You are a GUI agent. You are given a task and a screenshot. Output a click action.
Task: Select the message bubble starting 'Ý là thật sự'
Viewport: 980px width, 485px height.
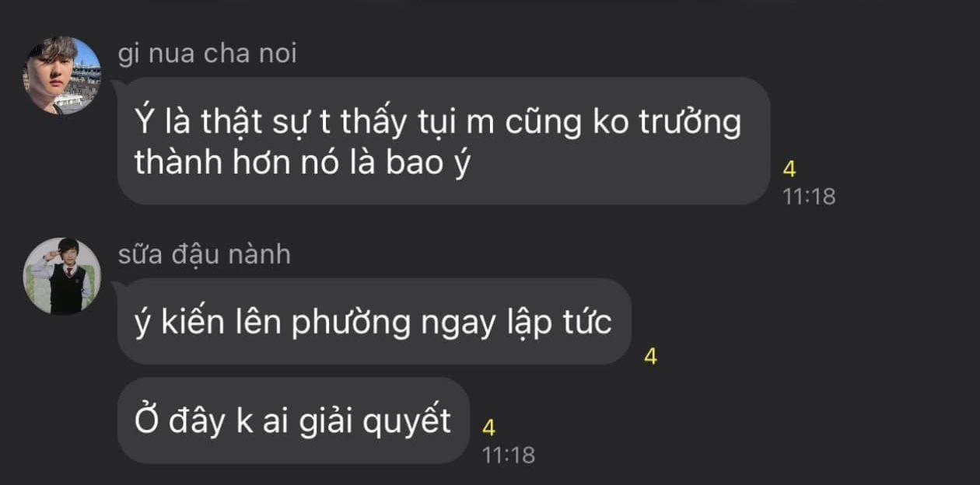coord(443,141)
